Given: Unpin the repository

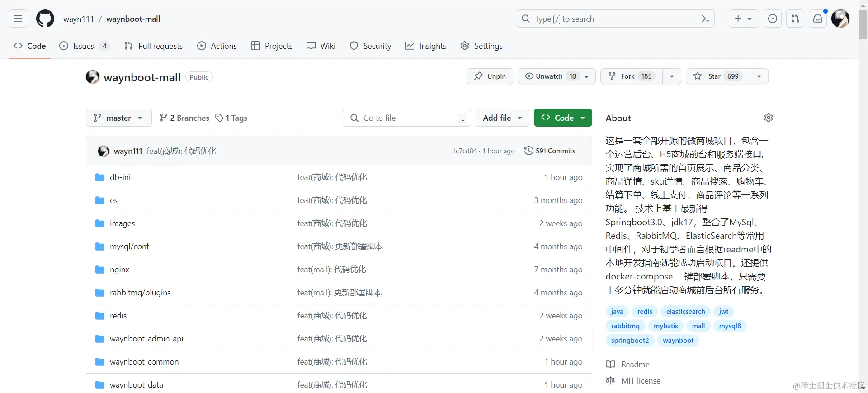Looking at the screenshot, I should (490, 76).
